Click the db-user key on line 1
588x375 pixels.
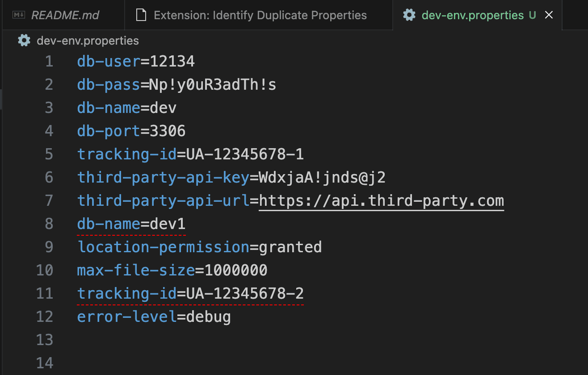tap(109, 61)
